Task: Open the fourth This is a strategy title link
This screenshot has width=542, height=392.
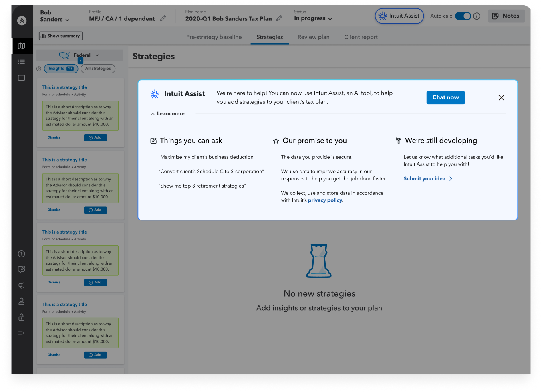Action: 64,305
